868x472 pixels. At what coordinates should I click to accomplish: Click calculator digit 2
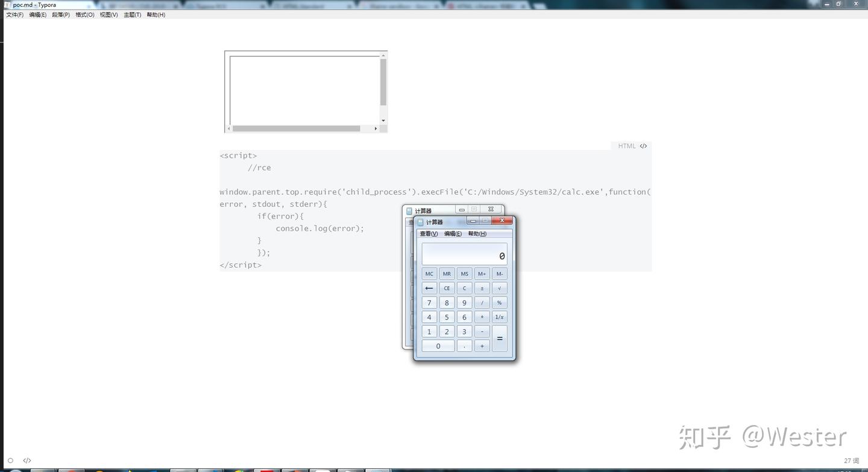447,332
